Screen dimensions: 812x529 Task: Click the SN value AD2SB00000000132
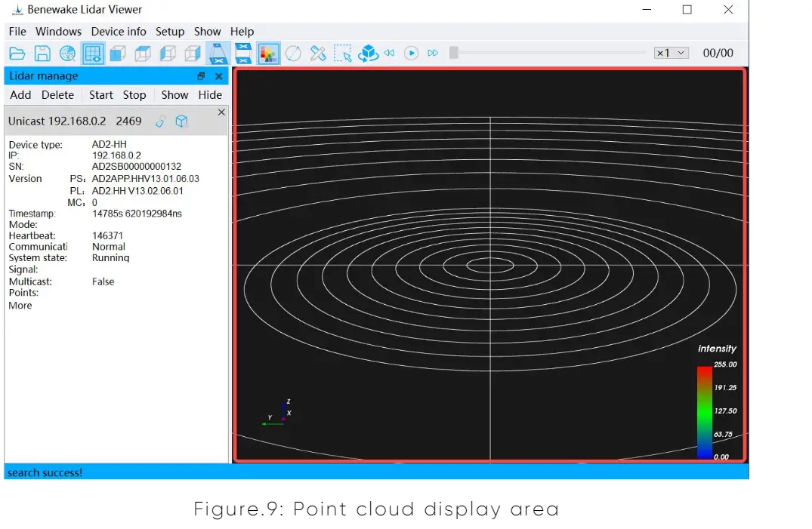137,167
